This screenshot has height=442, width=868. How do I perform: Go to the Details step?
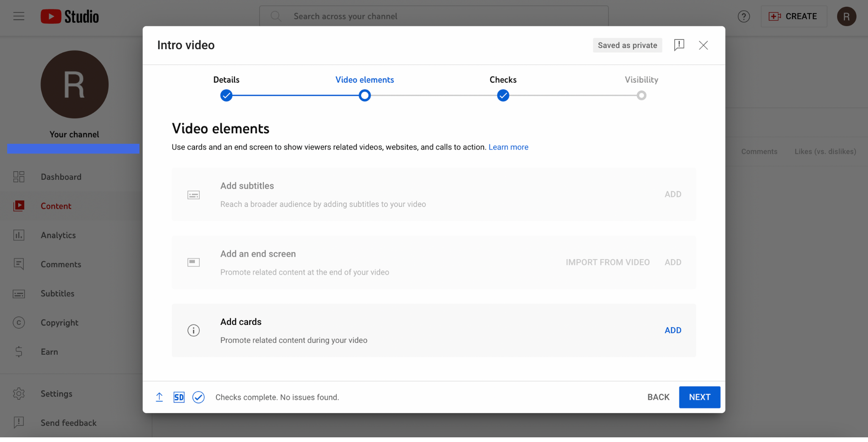[226, 95]
